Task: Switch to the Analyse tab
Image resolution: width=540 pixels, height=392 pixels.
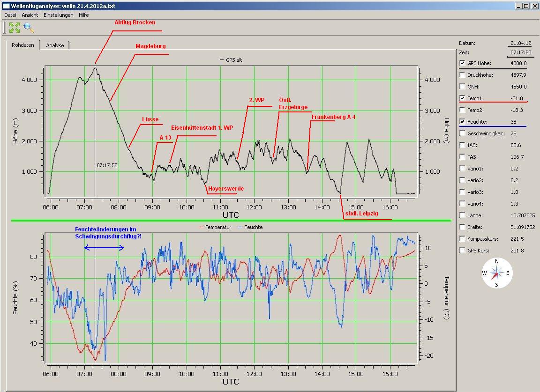Action: [x=55, y=45]
